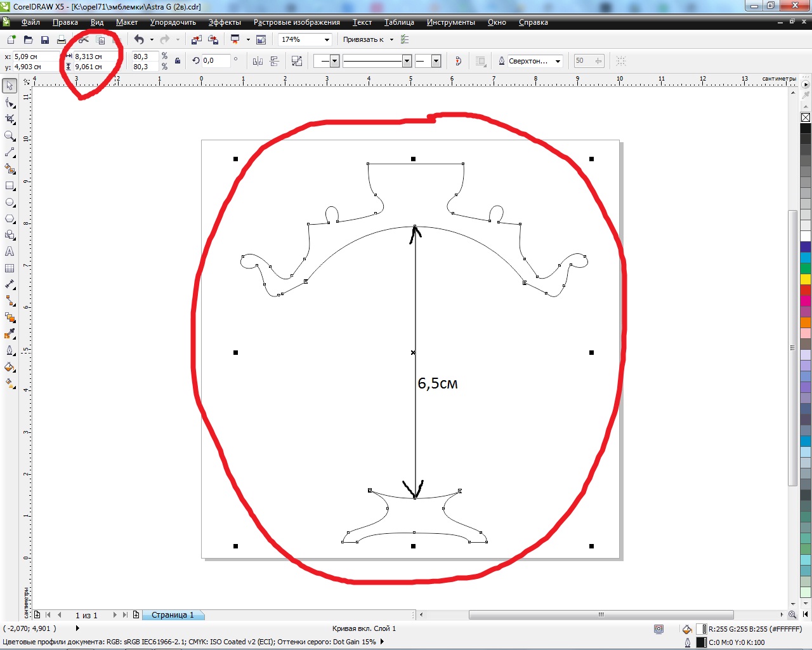The height and width of the screenshot is (650, 812).
Task: Choose the Ellipse tool
Action: pos(10,202)
